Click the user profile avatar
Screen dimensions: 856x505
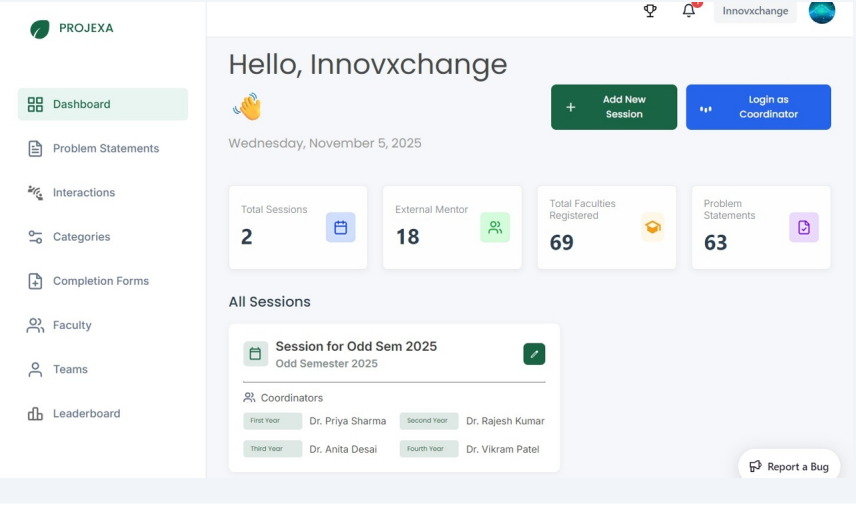click(821, 11)
